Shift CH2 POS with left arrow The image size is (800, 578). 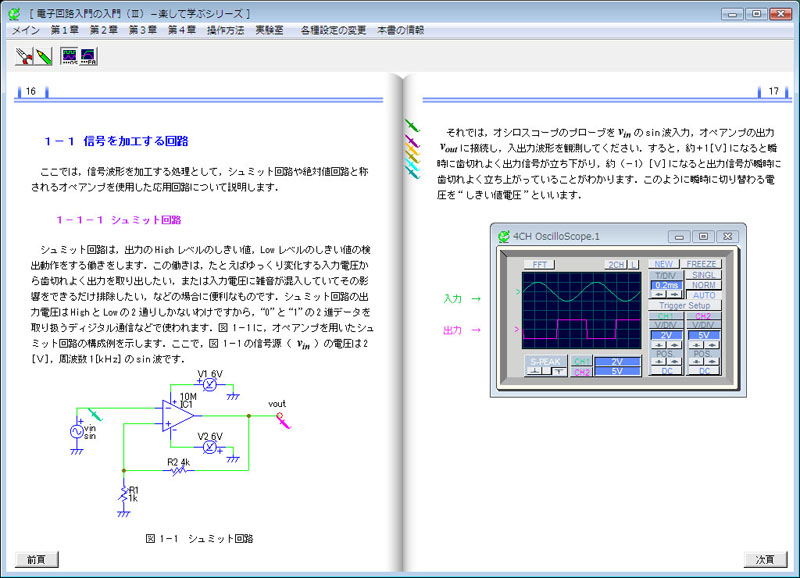[x=696, y=362]
